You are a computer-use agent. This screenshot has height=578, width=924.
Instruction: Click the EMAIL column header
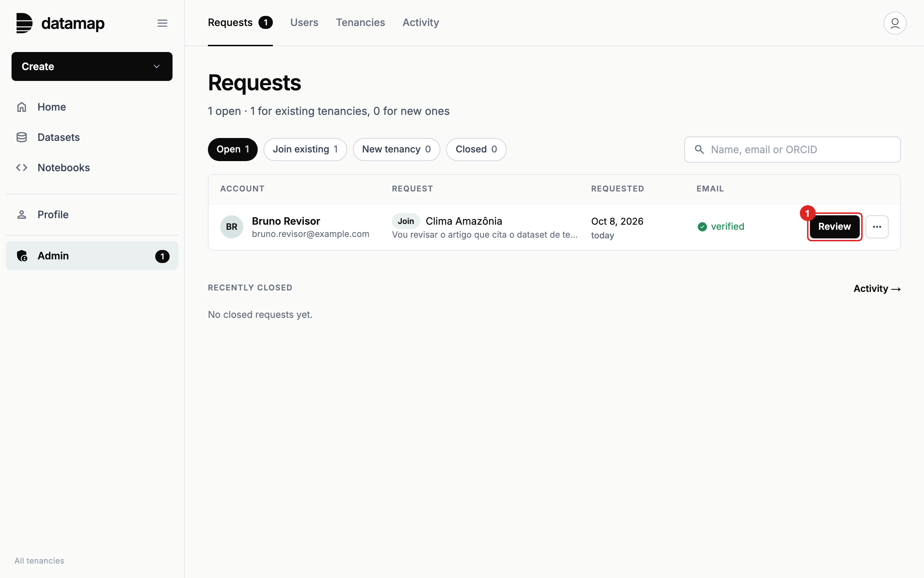tap(710, 189)
